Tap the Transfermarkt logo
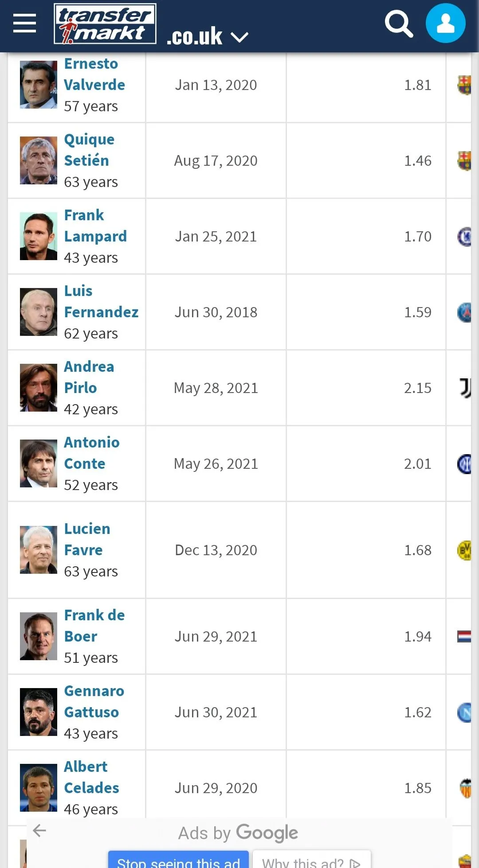This screenshot has height=868, width=479. [x=105, y=24]
